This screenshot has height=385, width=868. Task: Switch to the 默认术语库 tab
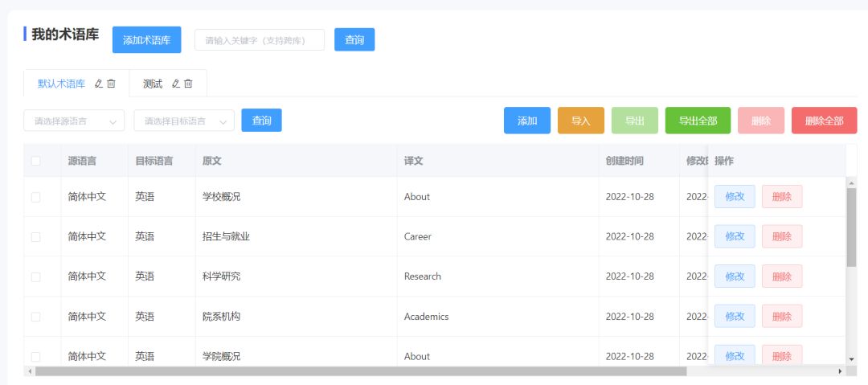point(61,84)
